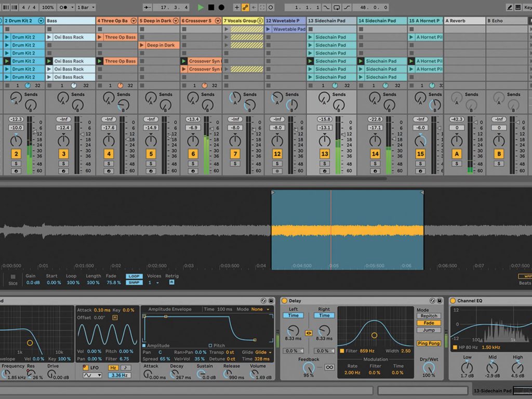The width and height of the screenshot is (532, 399).
Task: Open the Voices dropdown in the sample controls
Action: pos(157,283)
